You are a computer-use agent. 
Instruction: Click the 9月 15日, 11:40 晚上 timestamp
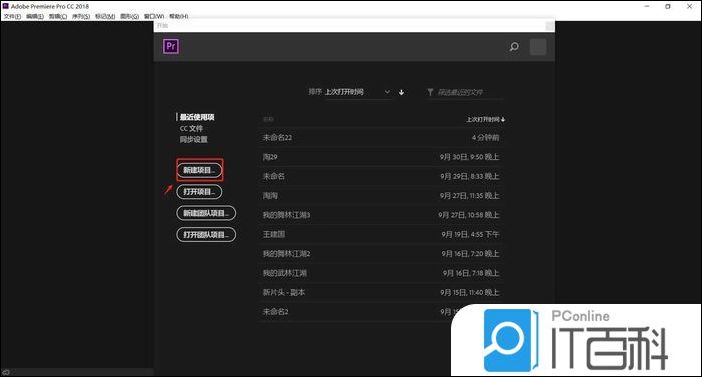[x=470, y=292]
